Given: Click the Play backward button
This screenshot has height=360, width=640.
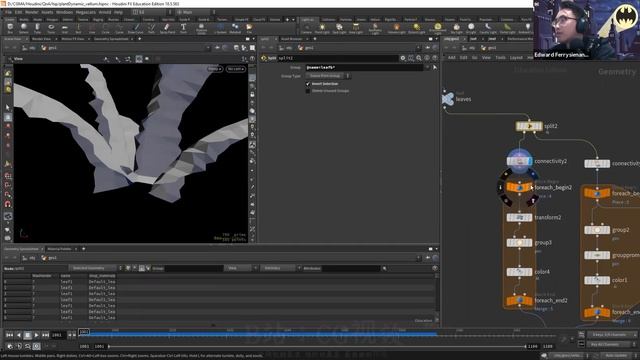Looking at the screenshot, I should [x=18, y=335].
